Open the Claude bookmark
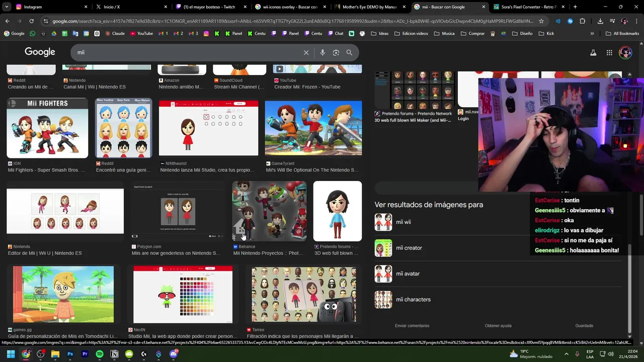This screenshot has height=362, width=644. click(114, 34)
